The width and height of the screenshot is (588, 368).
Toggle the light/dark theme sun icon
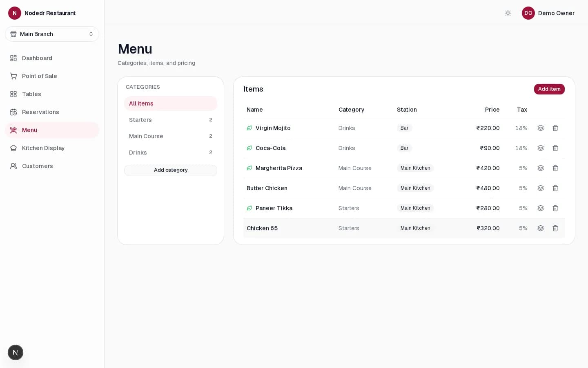pyautogui.click(x=508, y=13)
